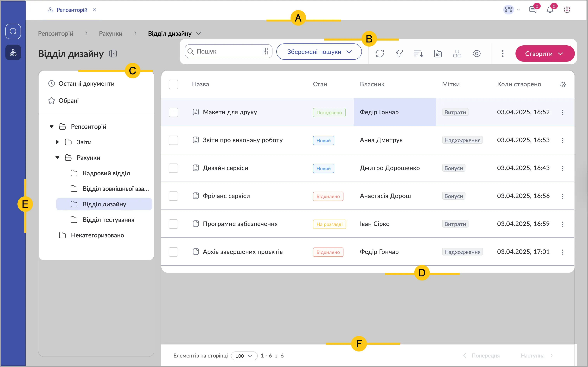Click the eye view icon in toolbar

point(477,53)
